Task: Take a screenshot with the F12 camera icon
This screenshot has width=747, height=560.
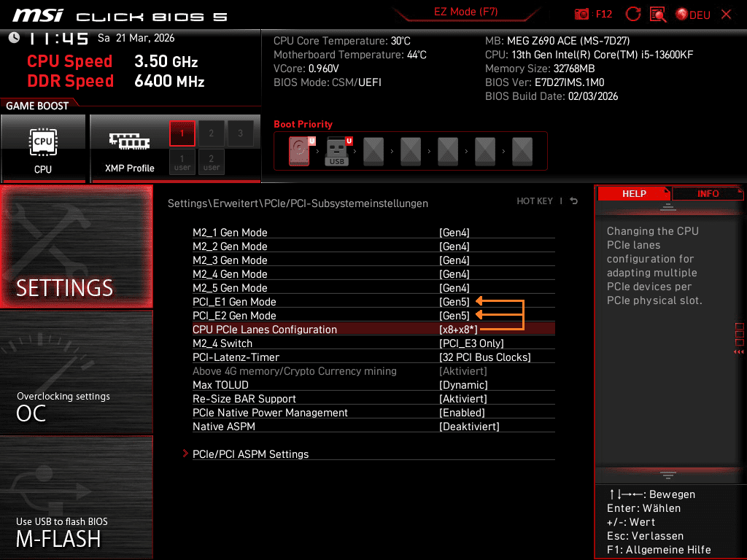Action: pyautogui.click(x=581, y=15)
